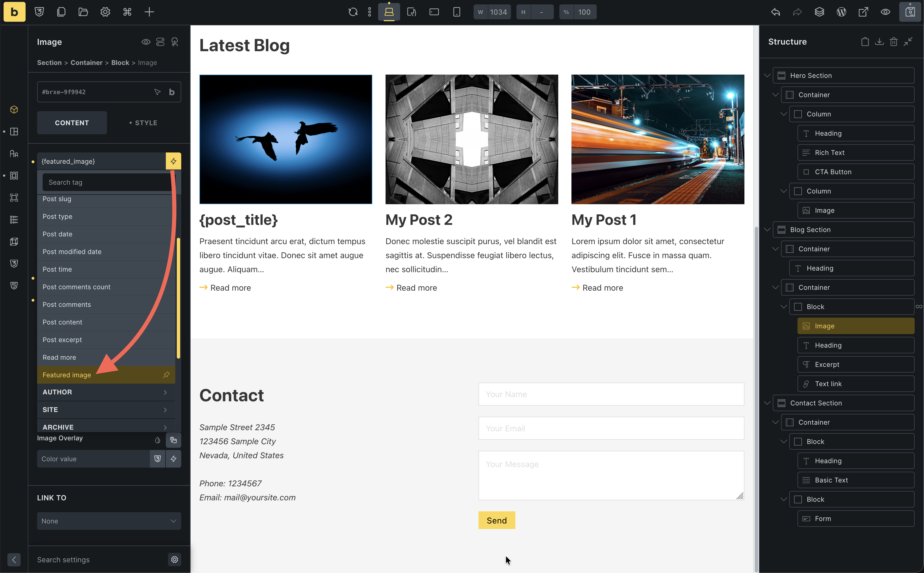Open the revisions history layers icon
This screenshot has width=924, height=573.
pos(819,12)
